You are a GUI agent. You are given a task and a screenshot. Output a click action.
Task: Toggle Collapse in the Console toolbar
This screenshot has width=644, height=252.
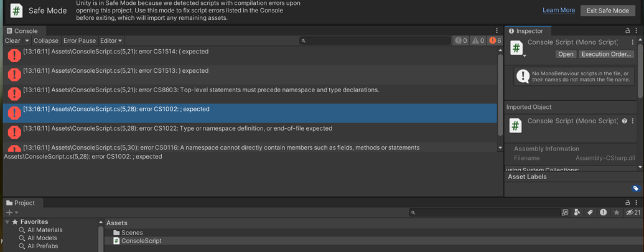[46, 40]
